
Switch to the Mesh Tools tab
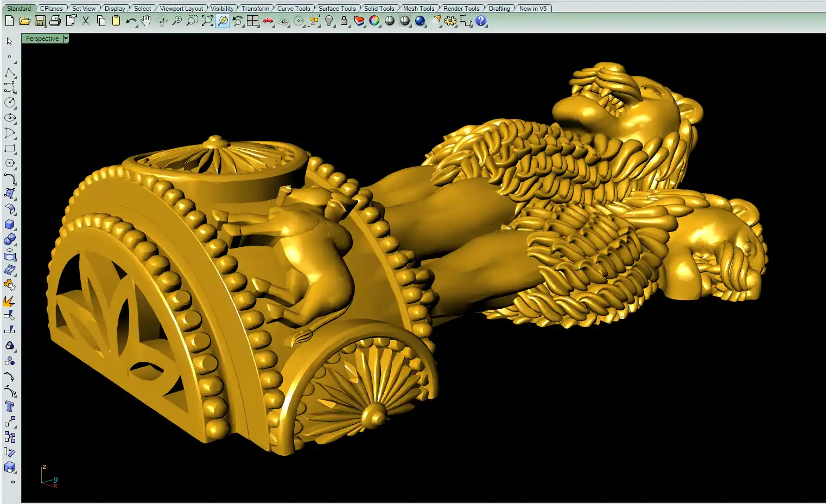[418, 9]
